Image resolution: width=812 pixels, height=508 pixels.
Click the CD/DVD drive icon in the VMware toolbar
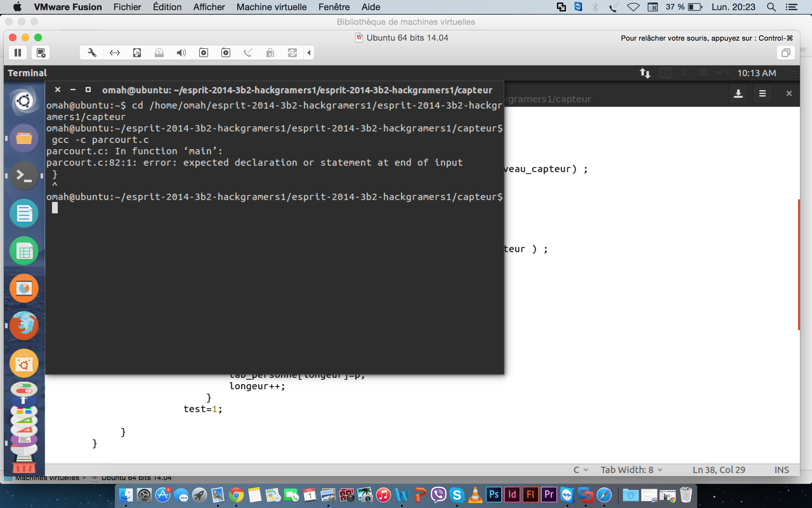[x=159, y=53]
